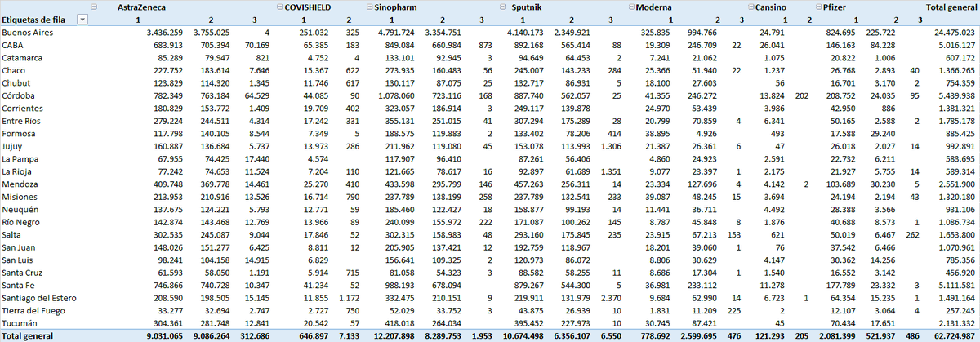Select the Neuquén row label
Image resolution: width=980 pixels, height=342 pixels.
point(20,209)
